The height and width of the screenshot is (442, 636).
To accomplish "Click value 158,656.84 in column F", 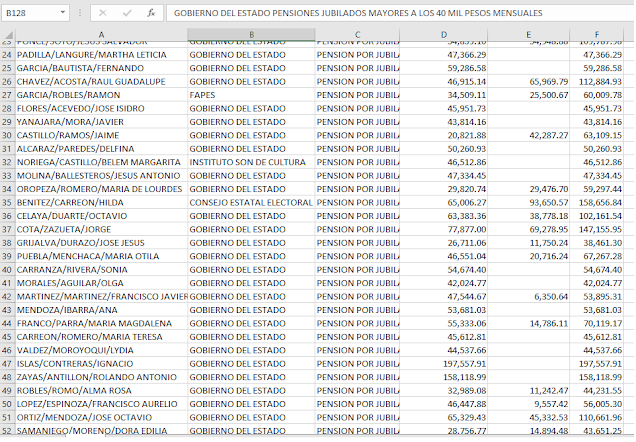I will [x=600, y=203].
